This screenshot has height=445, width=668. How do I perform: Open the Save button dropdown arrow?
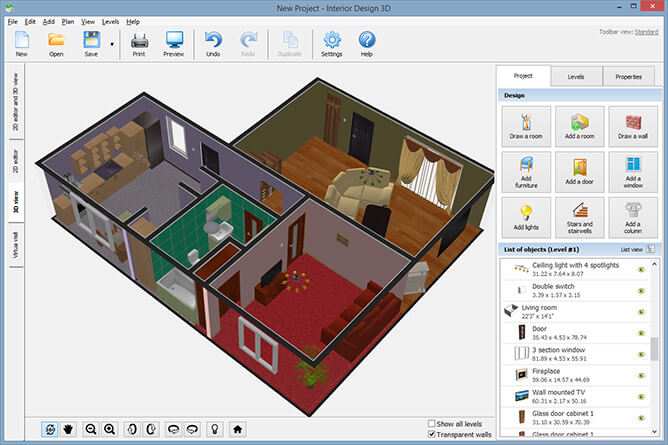tap(111, 44)
